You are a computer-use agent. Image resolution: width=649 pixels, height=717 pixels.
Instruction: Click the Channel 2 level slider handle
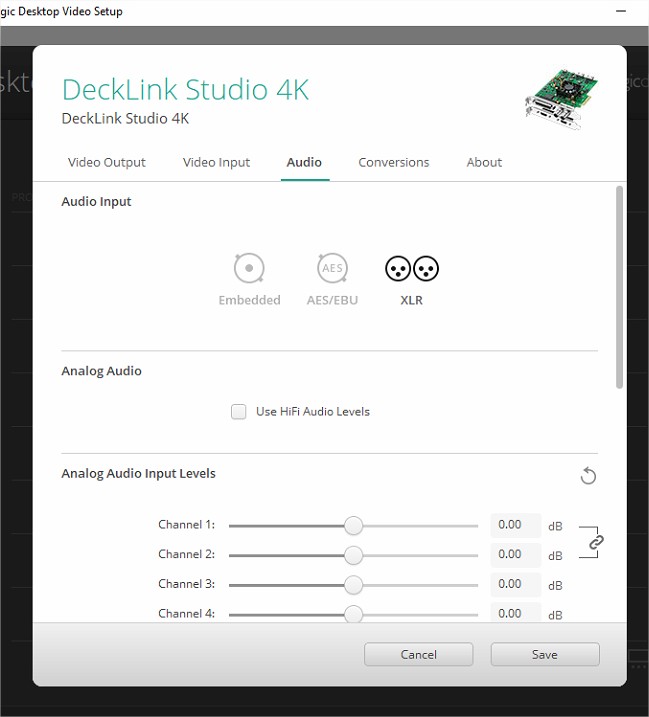(x=354, y=556)
